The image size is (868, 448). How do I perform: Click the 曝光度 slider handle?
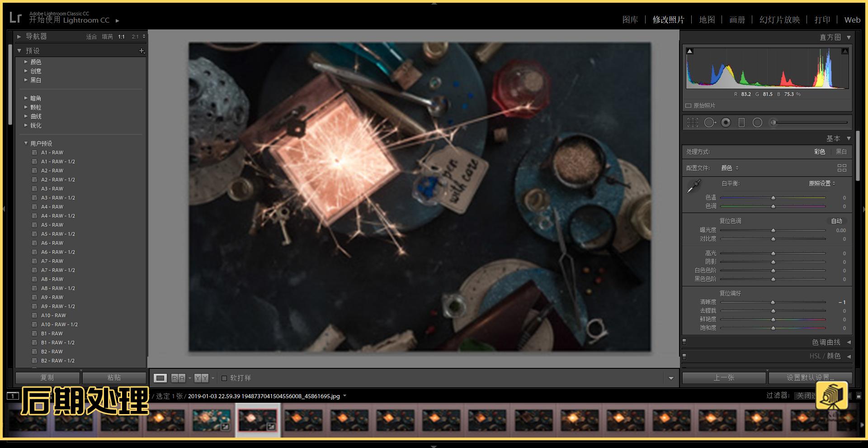click(773, 230)
